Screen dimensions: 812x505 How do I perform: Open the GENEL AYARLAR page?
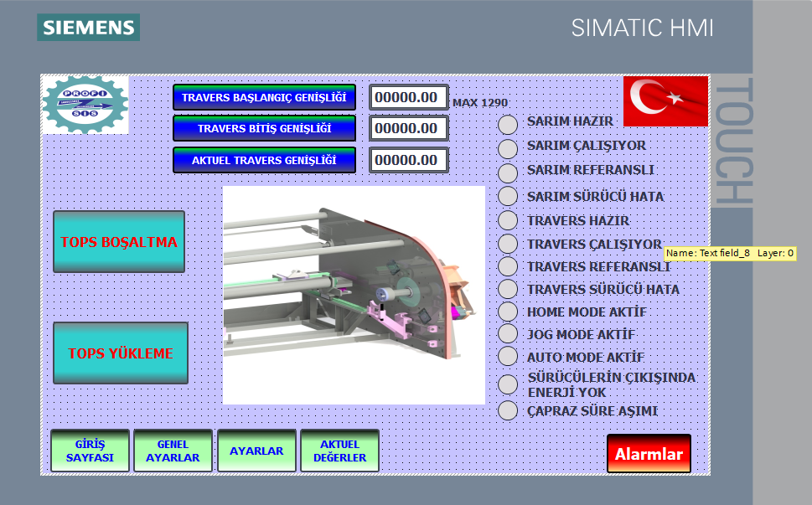[x=173, y=451]
